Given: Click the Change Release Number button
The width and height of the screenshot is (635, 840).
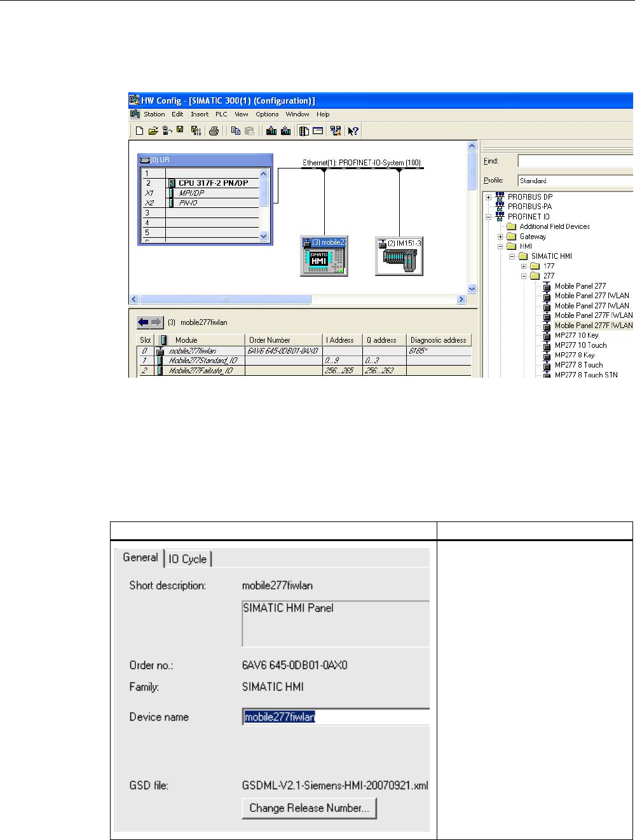Looking at the screenshot, I should 309,808.
